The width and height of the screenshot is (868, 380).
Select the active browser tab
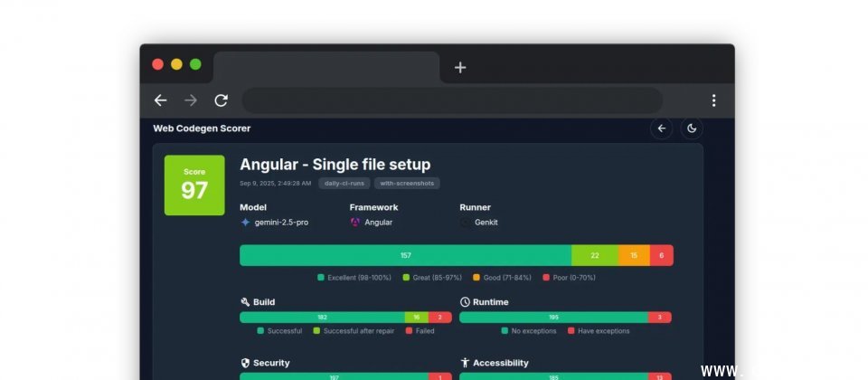(x=326, y=68)
